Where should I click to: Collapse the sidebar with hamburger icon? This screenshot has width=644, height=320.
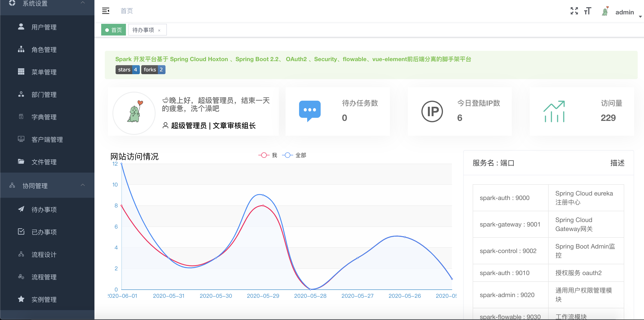click(x=105, y=11)
